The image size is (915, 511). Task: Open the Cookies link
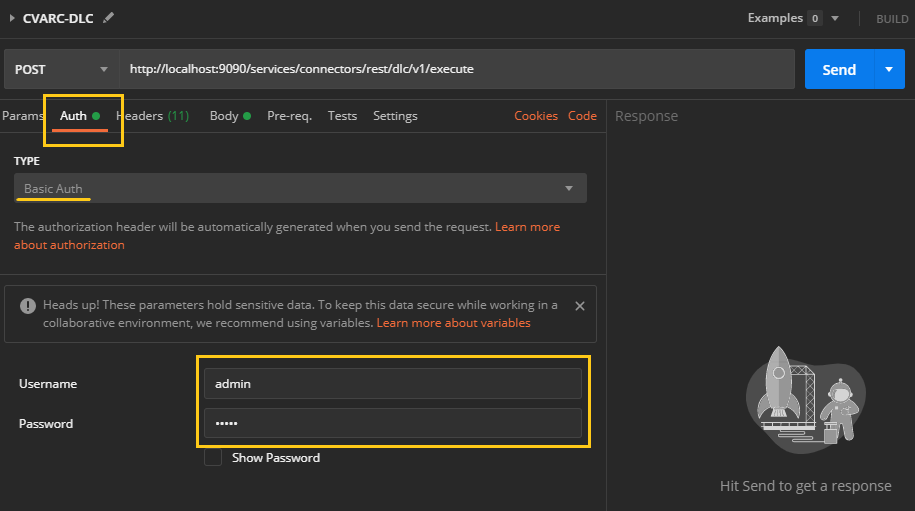536,116
